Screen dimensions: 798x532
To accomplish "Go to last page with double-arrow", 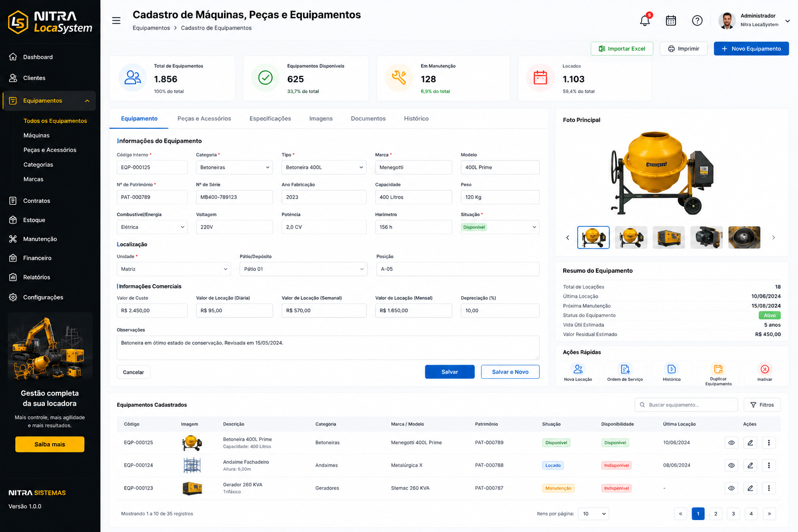I will (x=769, y=514).
